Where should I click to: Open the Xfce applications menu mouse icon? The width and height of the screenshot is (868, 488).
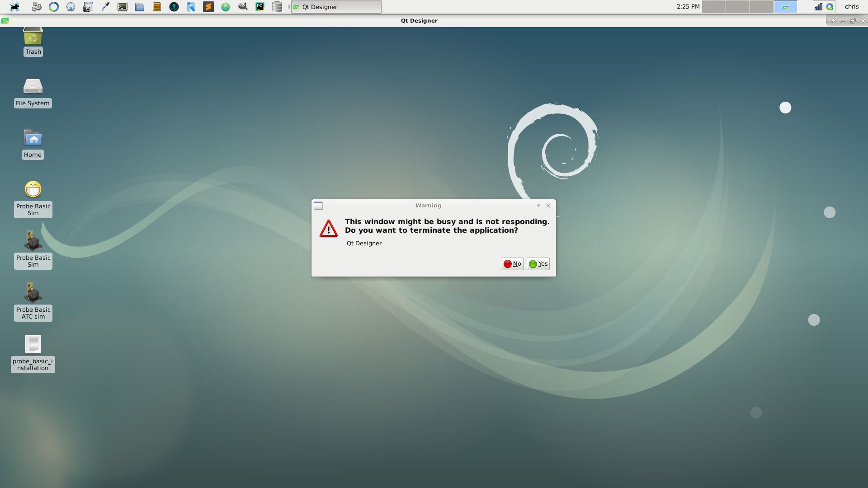(14, 7)
